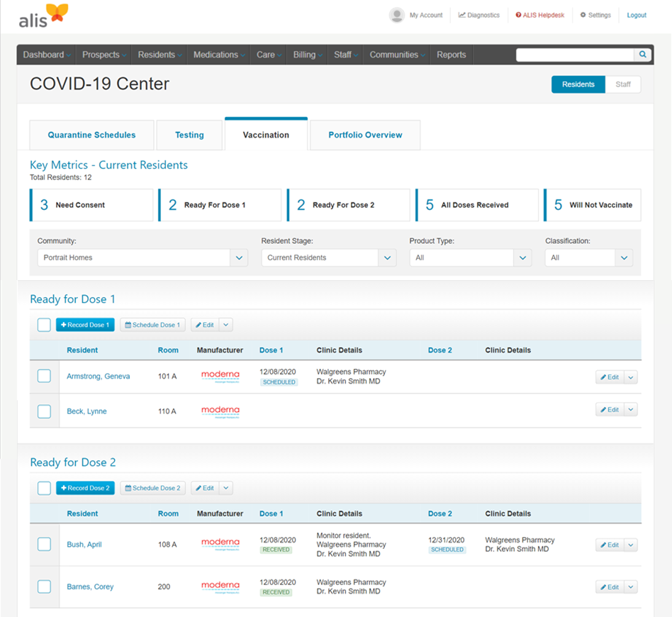Click the Need Consent metric card
The width and height of the screenshot is (672, 617).
coord(91,205)
